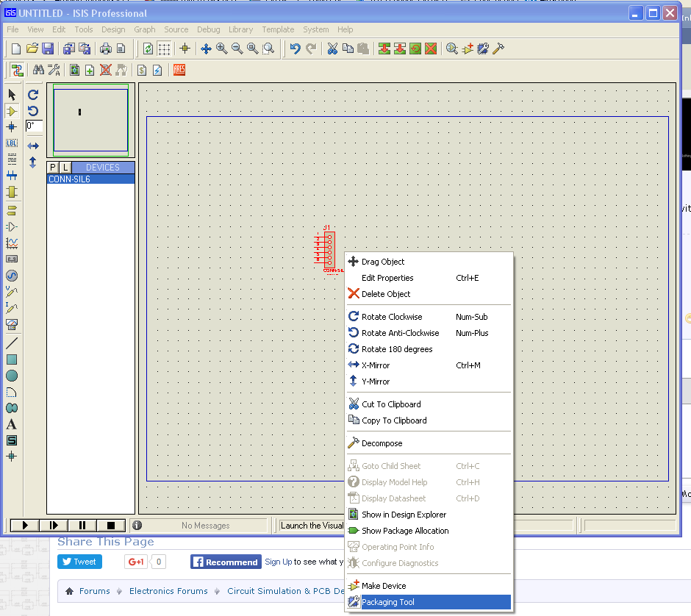
Task: Pause the simulation
Action: coord(82,526)
